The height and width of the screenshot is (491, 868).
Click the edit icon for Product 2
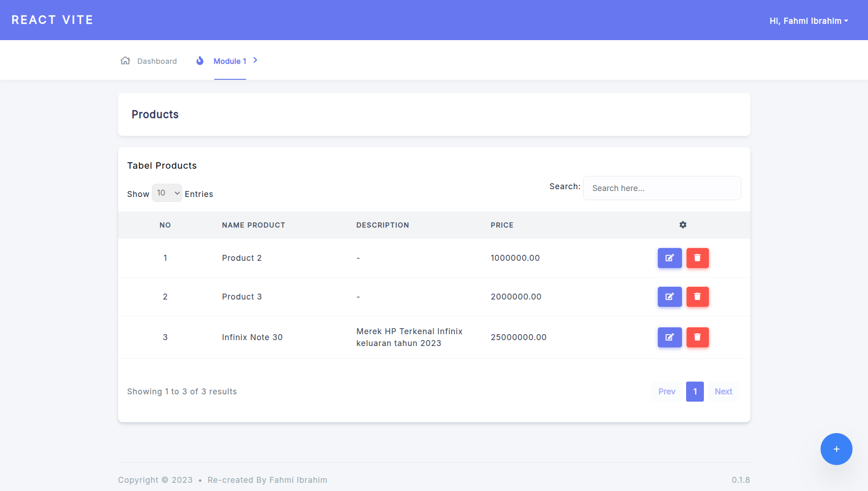669,258
